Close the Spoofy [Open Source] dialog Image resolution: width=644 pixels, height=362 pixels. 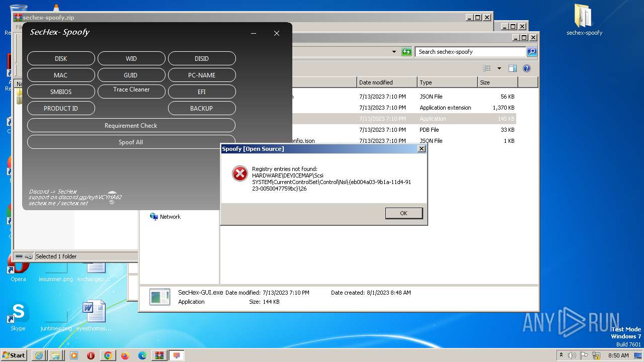click(x=422, y=149)
